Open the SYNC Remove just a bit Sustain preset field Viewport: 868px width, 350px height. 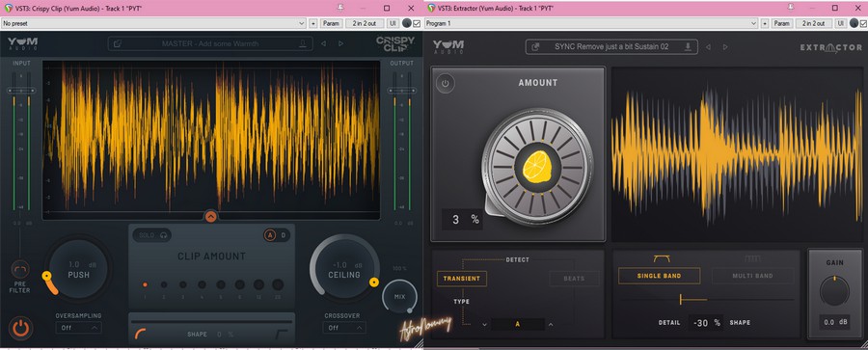tap(611, 47)
